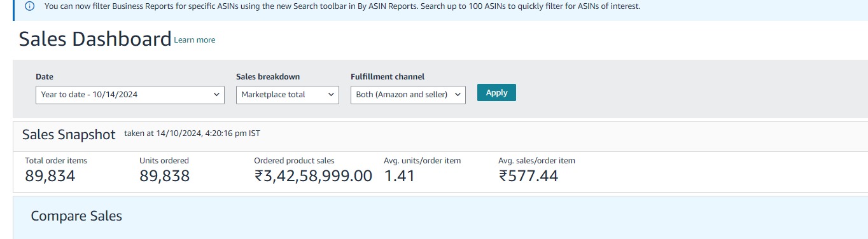Viewport: 868px width, 239px height.
Task: Click the Avg. sales/order item label
Action: pyautogui.click(x=536, y=161)
